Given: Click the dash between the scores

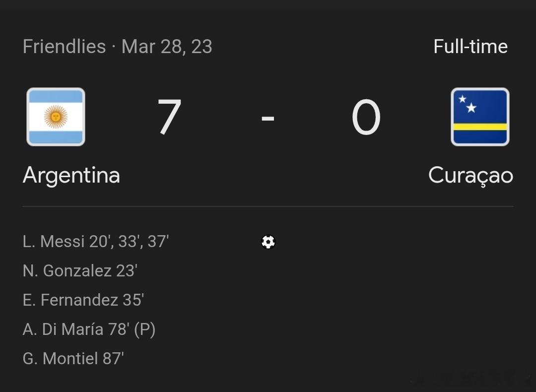Looking at the screenshot, I should click(268, 118).
